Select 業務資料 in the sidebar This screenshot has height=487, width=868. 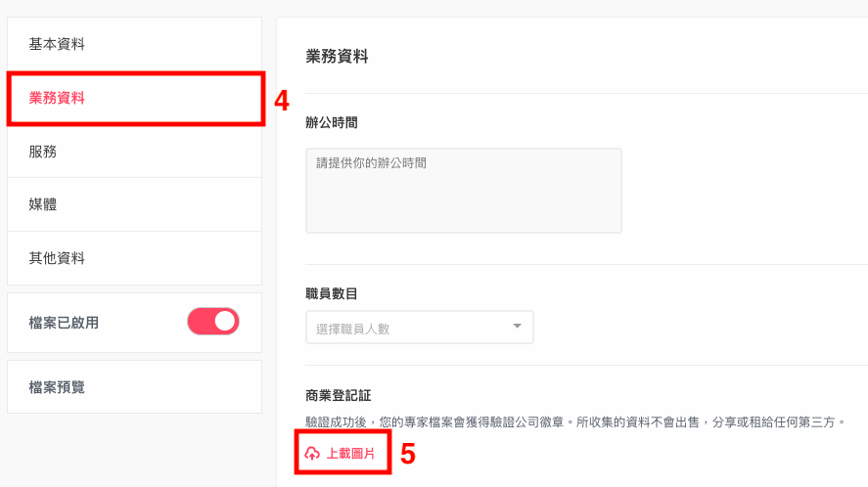134,98
